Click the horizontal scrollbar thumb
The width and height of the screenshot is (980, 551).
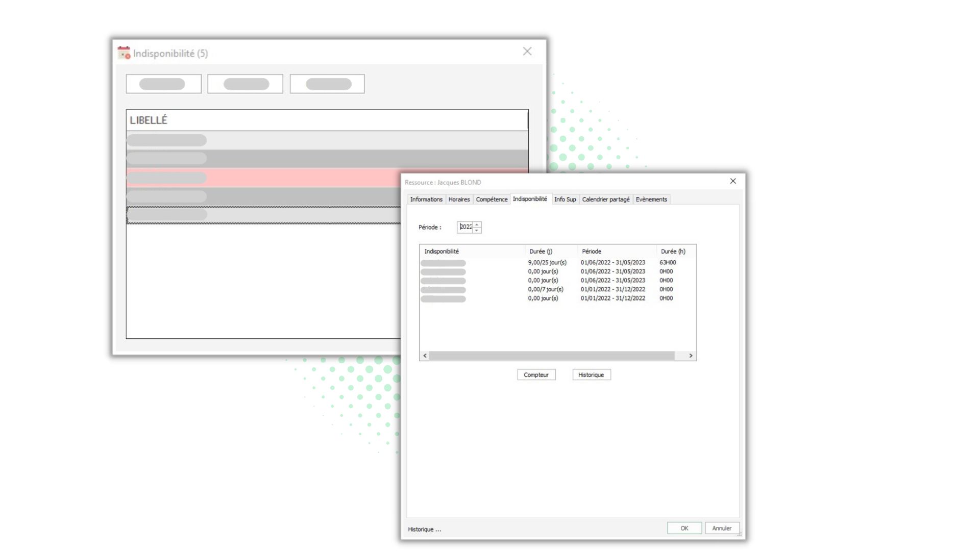[x=551, y=356]
